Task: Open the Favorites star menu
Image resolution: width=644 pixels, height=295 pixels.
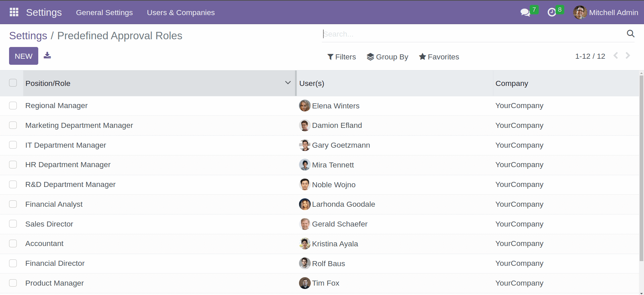Action: click(439, 57)
